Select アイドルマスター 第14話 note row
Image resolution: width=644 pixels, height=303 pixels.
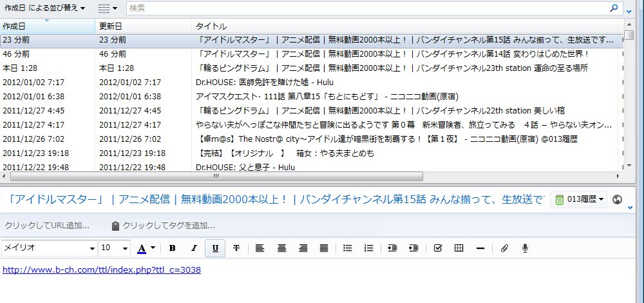click(x=311, y=54)
